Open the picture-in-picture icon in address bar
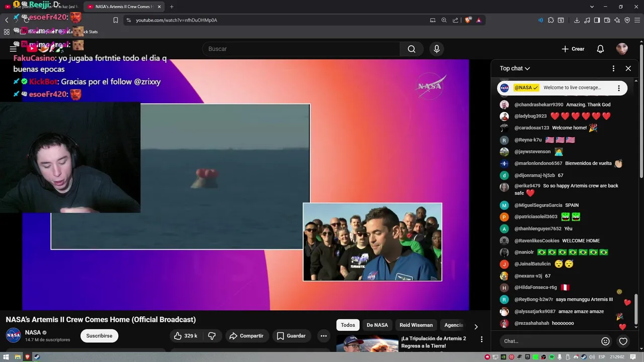644x362 pixels. [x=433, y=20]
